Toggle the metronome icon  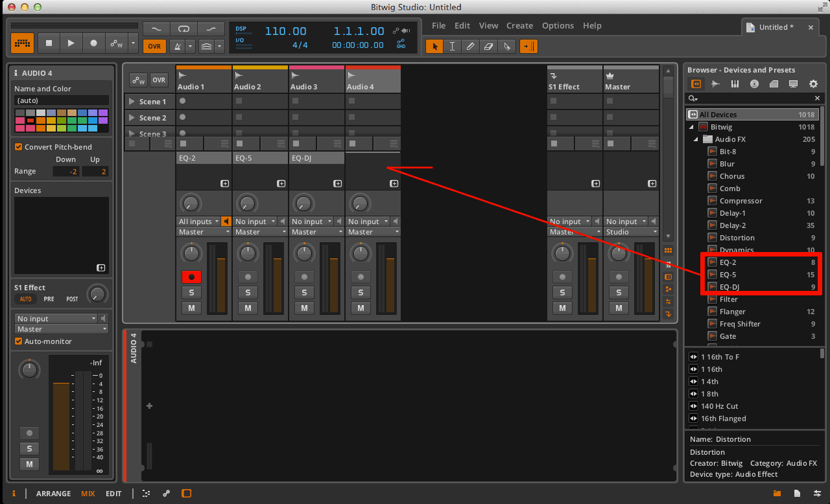pos(176,46)
